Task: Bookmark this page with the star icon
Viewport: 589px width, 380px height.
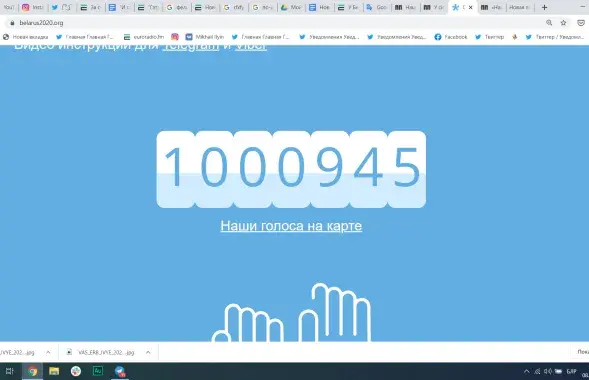Action: click(x=563, y=23)
